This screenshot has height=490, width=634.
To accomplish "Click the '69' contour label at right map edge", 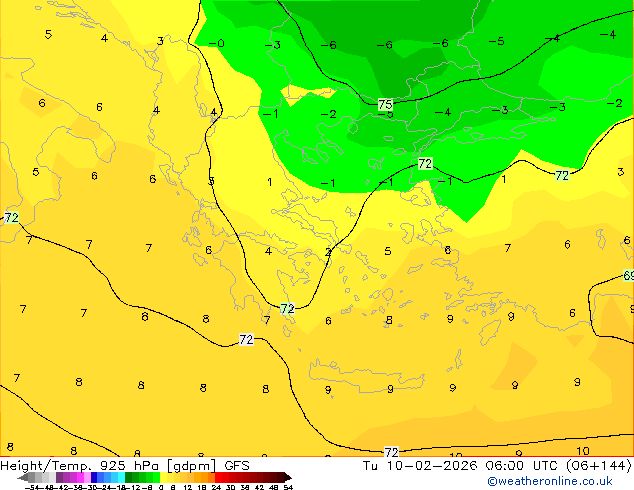I will pyautogui.click(x=629, y=276).
